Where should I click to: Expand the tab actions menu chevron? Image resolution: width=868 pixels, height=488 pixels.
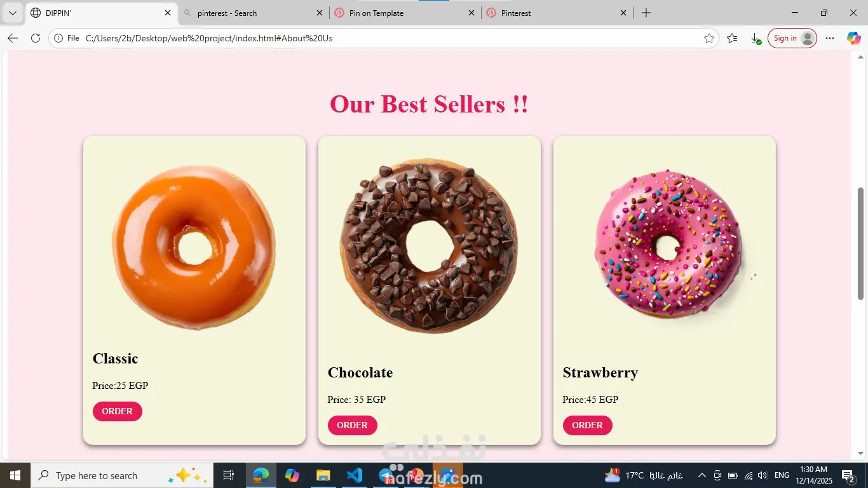click(x=12, y=13)
